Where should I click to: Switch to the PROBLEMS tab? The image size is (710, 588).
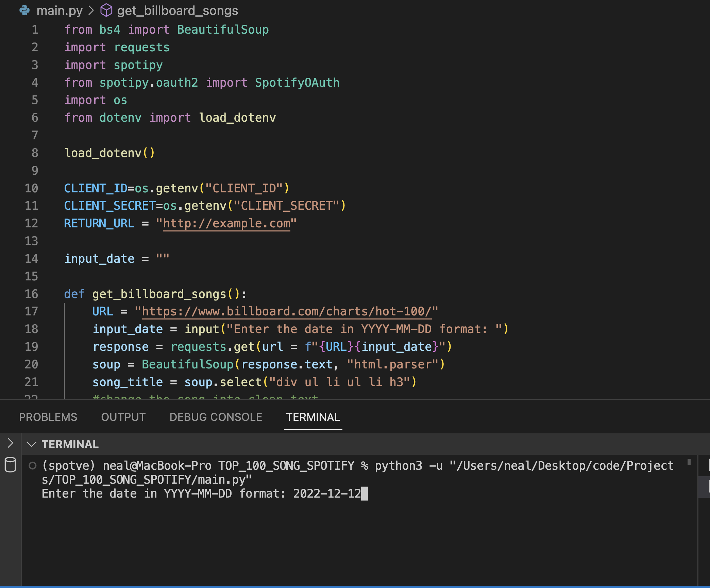click(x=48, y=417)
